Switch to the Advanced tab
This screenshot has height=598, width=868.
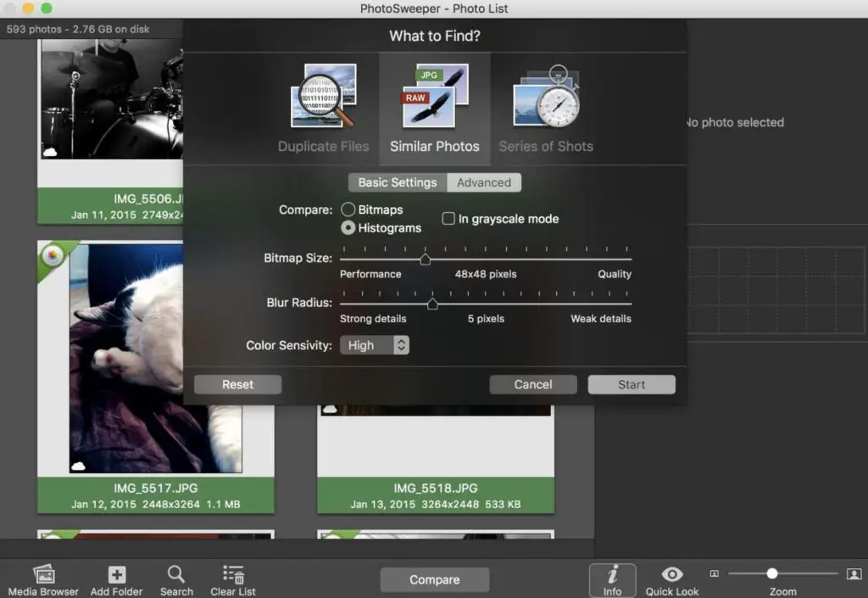pyautogui.click(x=483, y=182)
